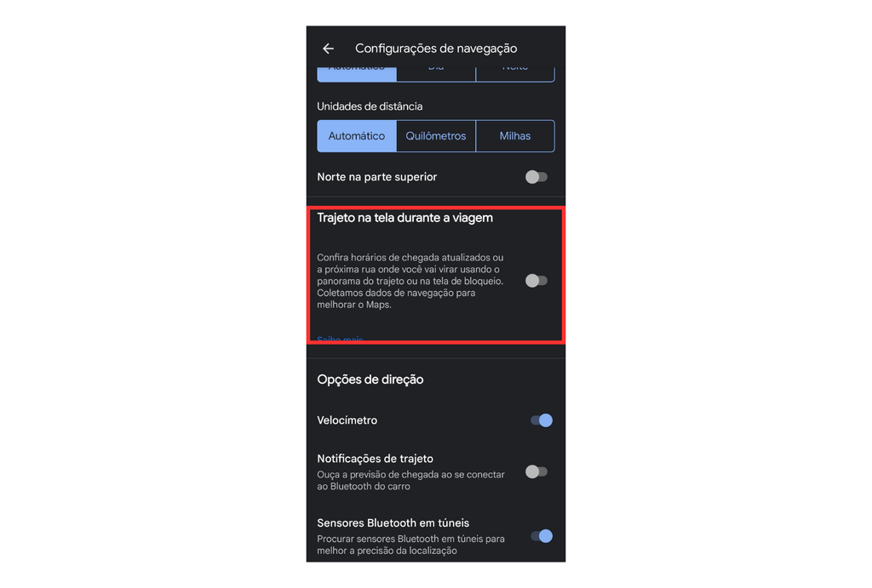This screenshot has width=872, height=588.
Task: Open the Saiba mais link
Action: pyautogui.click(x=340, y=338)
